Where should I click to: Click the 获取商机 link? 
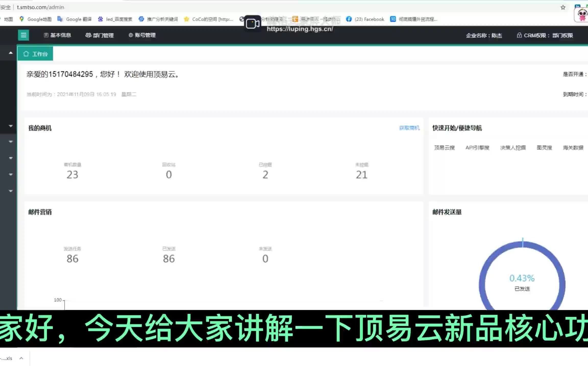click(409, 128)
